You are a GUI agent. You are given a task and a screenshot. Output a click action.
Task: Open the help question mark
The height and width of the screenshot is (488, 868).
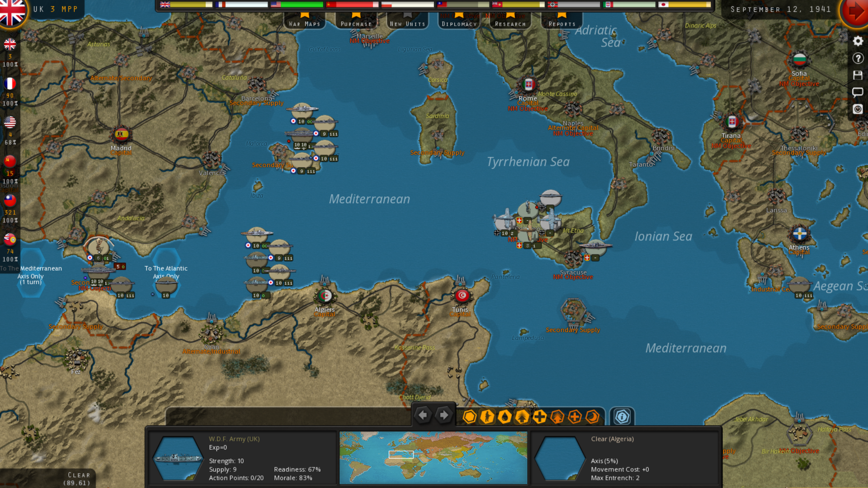coord(858,58)
